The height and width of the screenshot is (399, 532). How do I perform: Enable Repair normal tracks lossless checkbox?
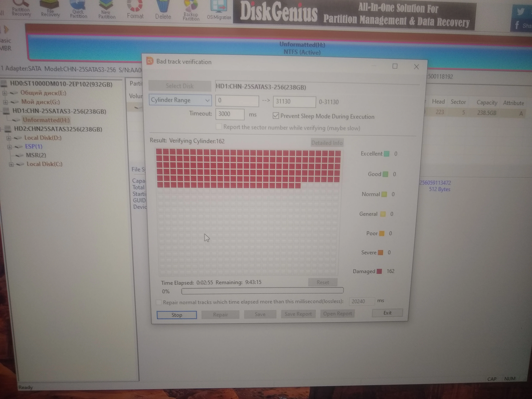pos(159,302)
